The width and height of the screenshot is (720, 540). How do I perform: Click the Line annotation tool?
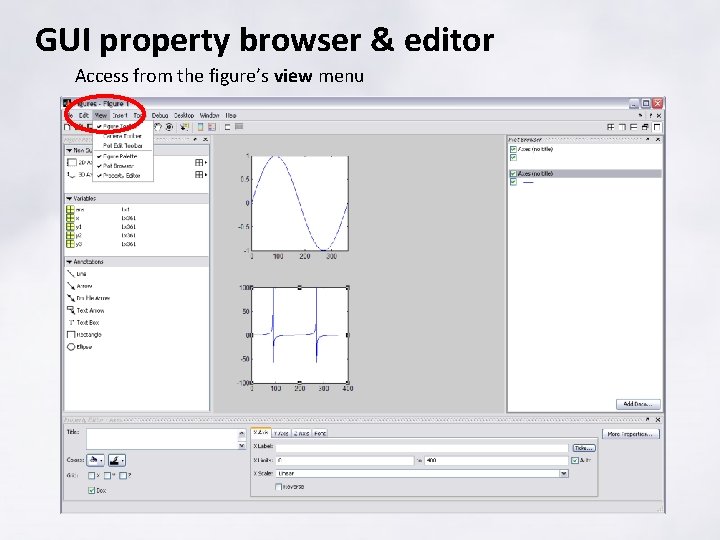(x=77, y=274)
